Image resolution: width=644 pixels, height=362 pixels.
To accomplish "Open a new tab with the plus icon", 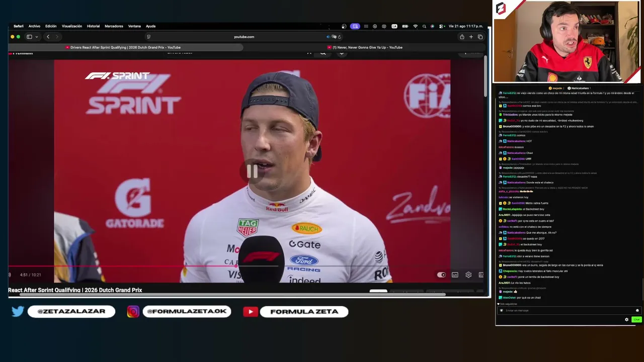I will click(471, 37).
